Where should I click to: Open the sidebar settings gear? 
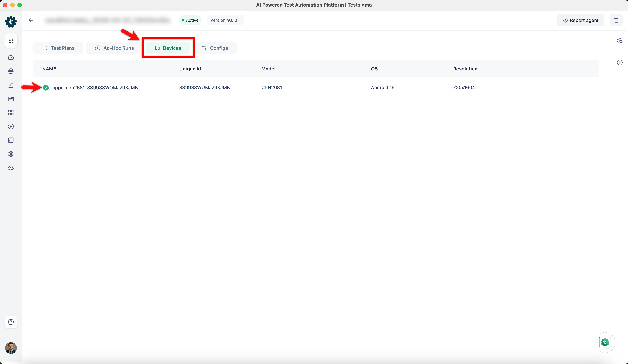tap(11, 154)
